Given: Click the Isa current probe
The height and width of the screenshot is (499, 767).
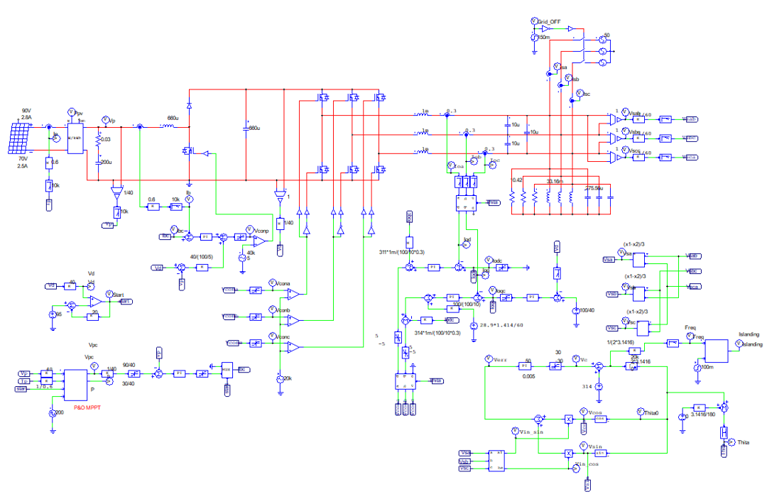Looking at the screenshot, I should click(x=557, y=67).
